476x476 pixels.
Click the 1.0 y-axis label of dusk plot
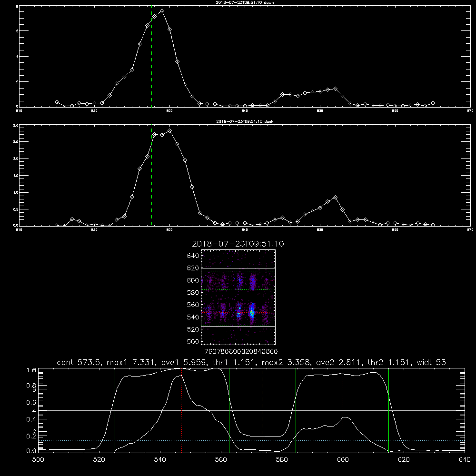16,192
